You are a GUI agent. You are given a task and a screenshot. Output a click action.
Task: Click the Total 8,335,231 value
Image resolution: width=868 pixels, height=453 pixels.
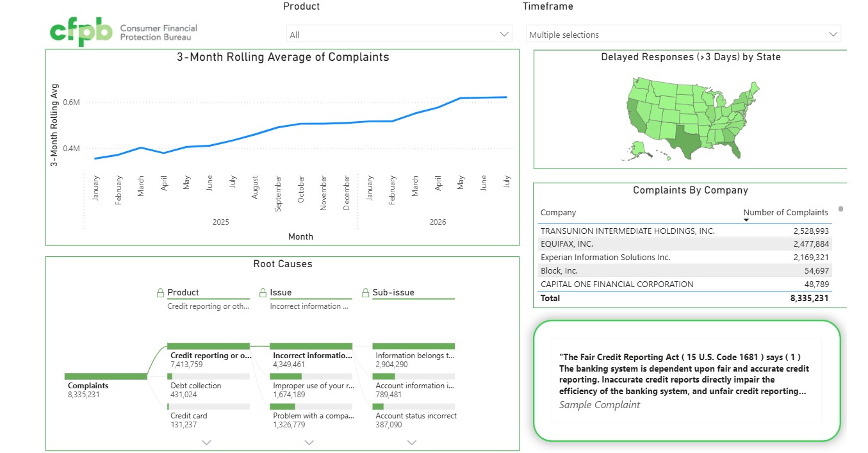click(810, 299)
